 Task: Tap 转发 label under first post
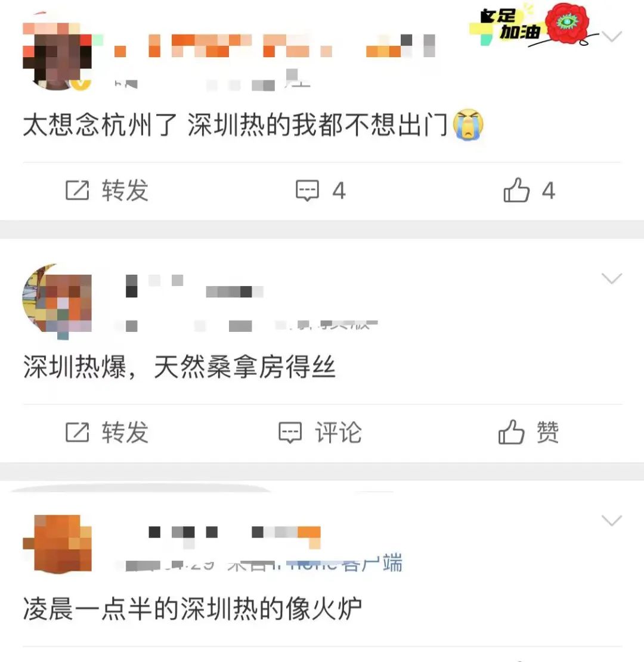coord(125,191)
